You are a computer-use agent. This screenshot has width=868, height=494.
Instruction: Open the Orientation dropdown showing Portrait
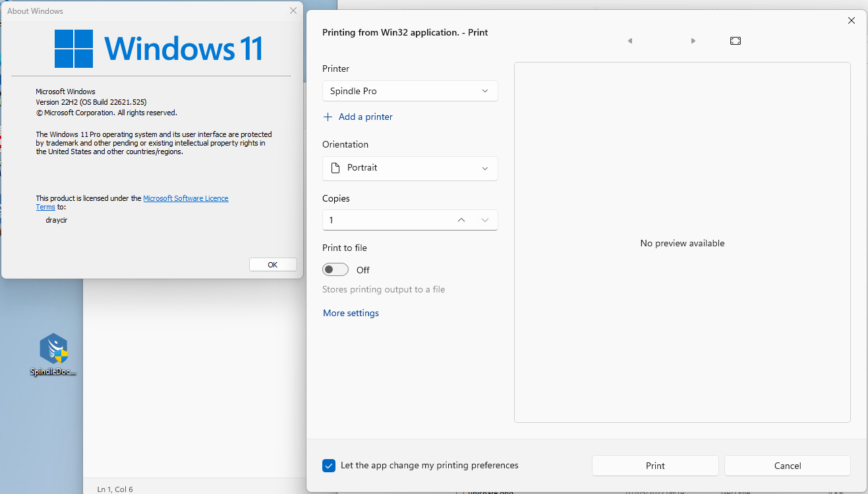click(x=410, y=168)
